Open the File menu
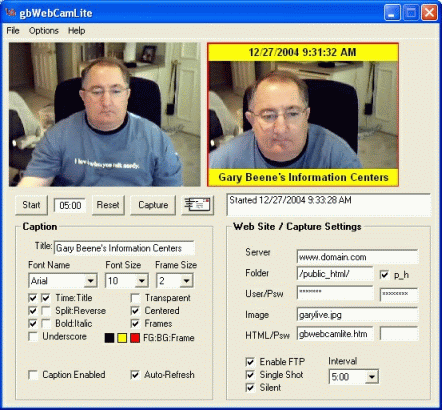This screenshot has height=410, width=442. click(13, 31)
